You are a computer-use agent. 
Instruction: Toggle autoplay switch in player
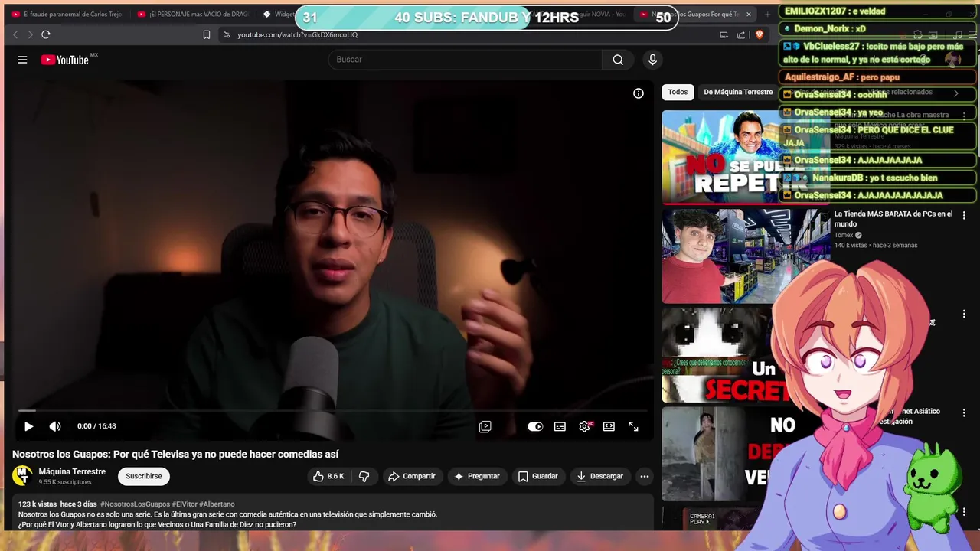tap(535, 426)
